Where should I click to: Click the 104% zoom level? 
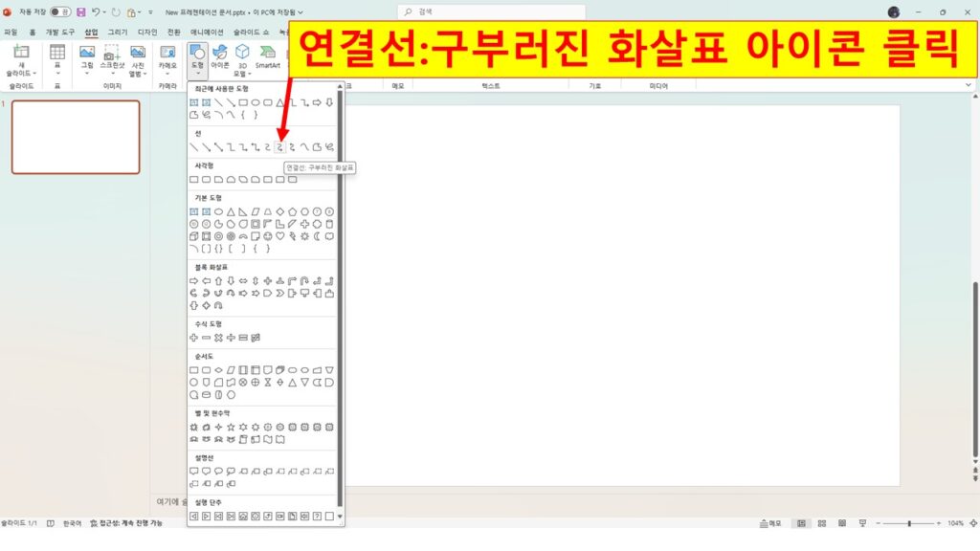pyautogui.click(x=955, y=523)
